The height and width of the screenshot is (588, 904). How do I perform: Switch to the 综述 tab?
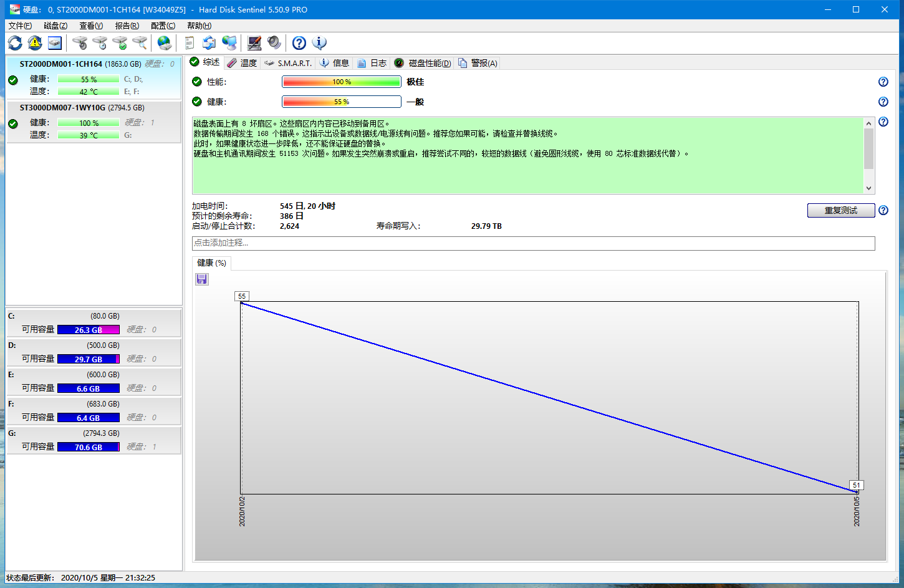tap(204, 62)
